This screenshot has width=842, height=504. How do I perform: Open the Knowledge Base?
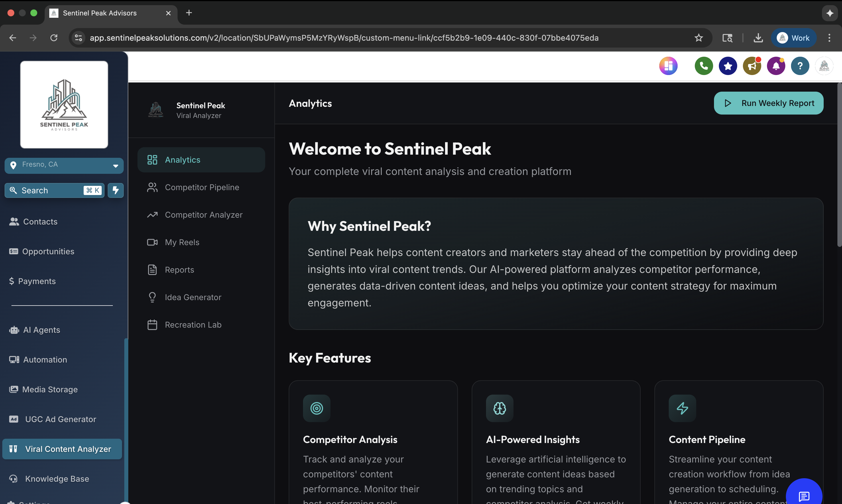click(x=56, y=479)
